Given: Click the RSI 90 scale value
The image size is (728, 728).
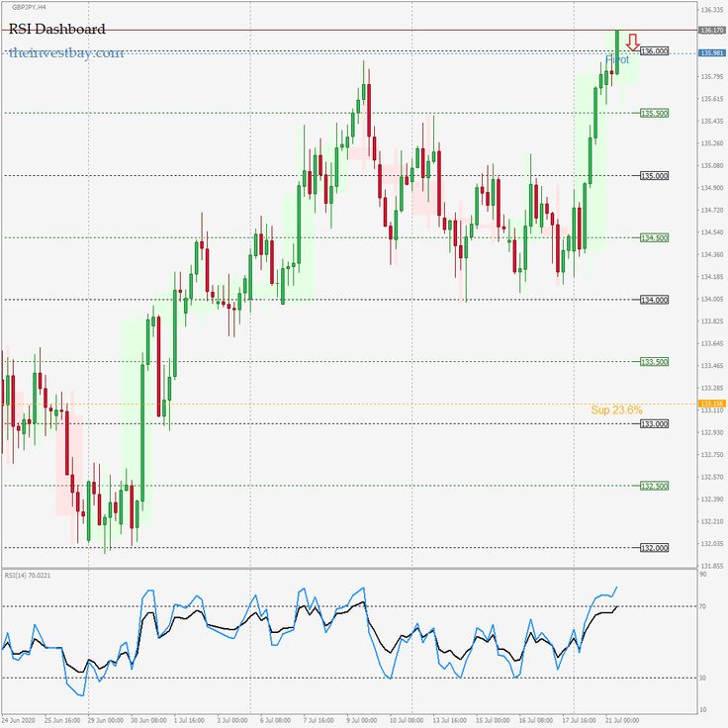Looking at the screenshot, I should 703,575.
